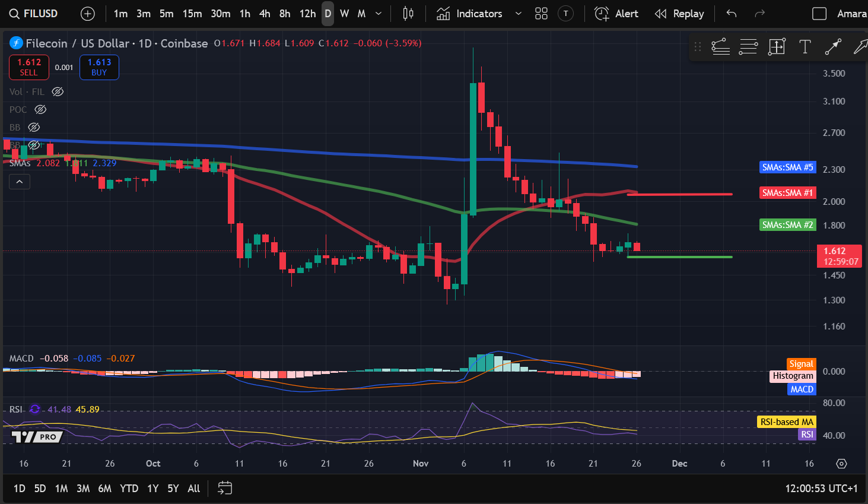This screenshot has height=504, width=868.
Task: Open the Indicators dropdown arrow
Action: [519, 13]
